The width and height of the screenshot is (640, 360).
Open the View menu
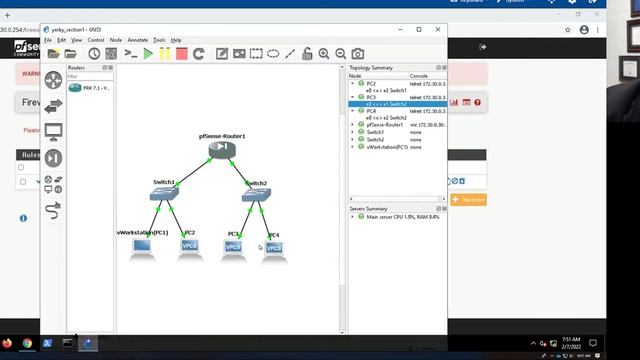click(x=77, y=40)
